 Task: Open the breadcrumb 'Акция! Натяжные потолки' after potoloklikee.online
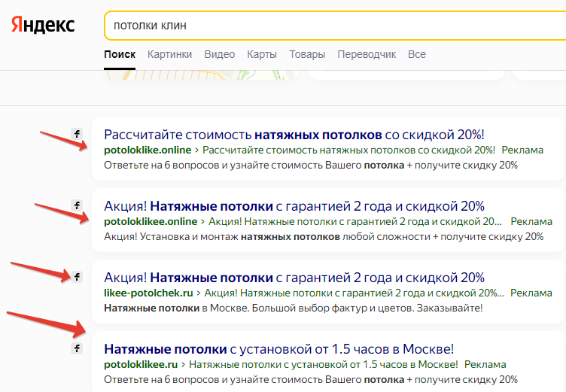pyautogui.click(x=355, y=221)
